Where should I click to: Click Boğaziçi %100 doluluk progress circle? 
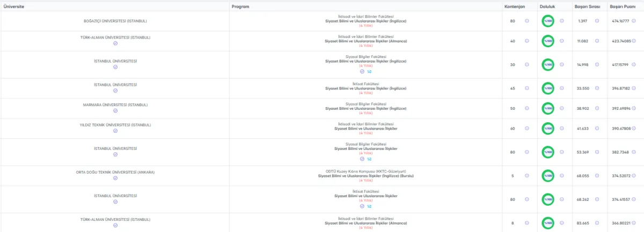coord(548,21)
